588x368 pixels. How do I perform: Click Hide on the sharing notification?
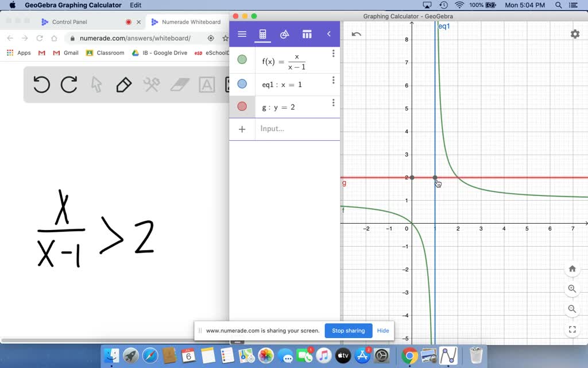click(x=383, y=331)
